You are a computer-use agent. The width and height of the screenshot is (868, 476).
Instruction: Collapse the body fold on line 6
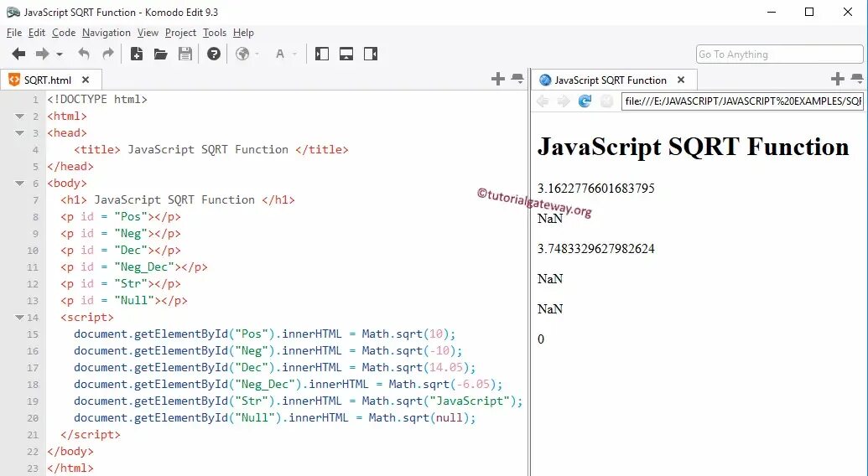19,183
